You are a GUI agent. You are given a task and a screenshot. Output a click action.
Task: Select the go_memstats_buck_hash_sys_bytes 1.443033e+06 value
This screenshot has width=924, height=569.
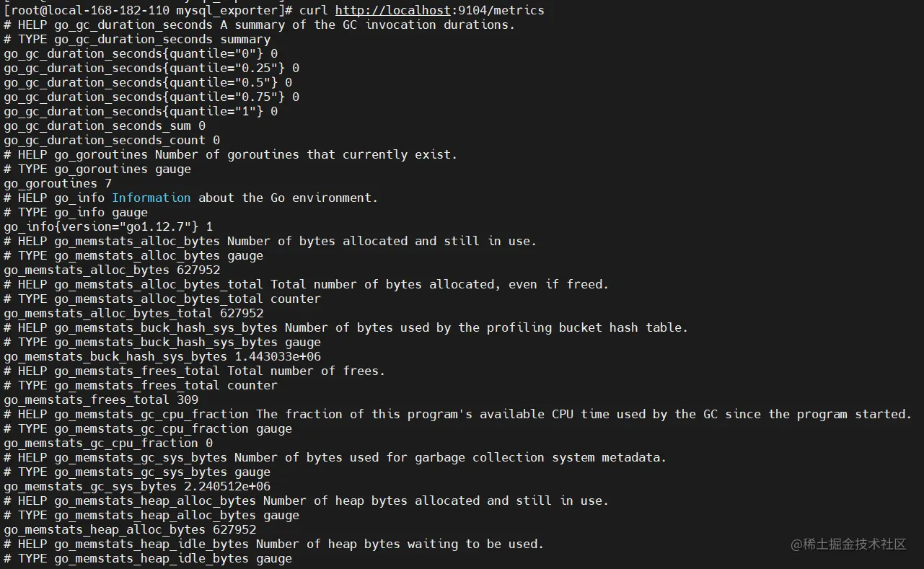(x=278, y=356)
